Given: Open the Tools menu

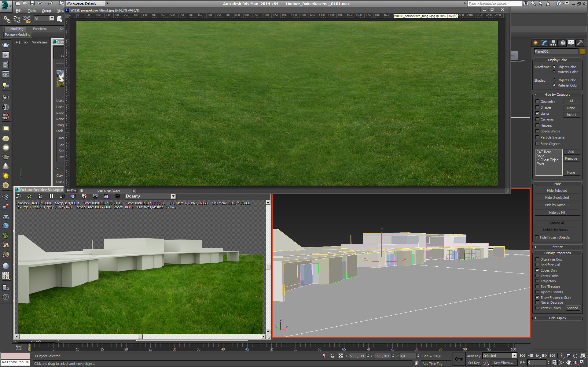Looking at the screenshot, I should tap(32, 11).
